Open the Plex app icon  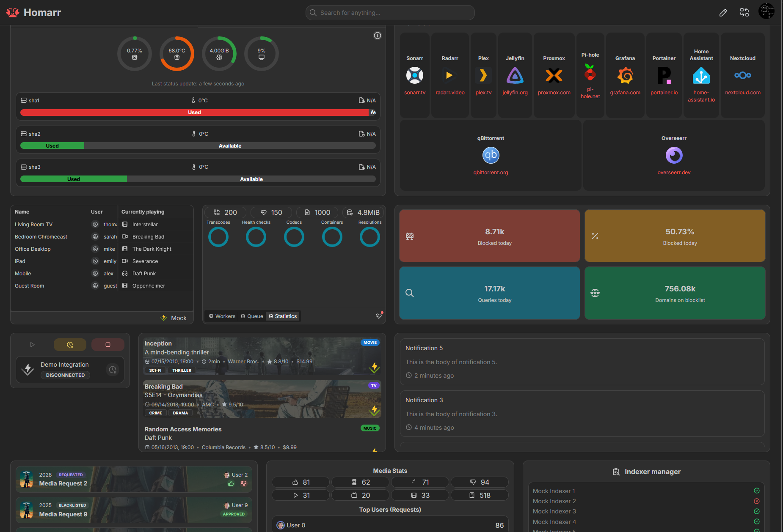click(x=483, y=75)
